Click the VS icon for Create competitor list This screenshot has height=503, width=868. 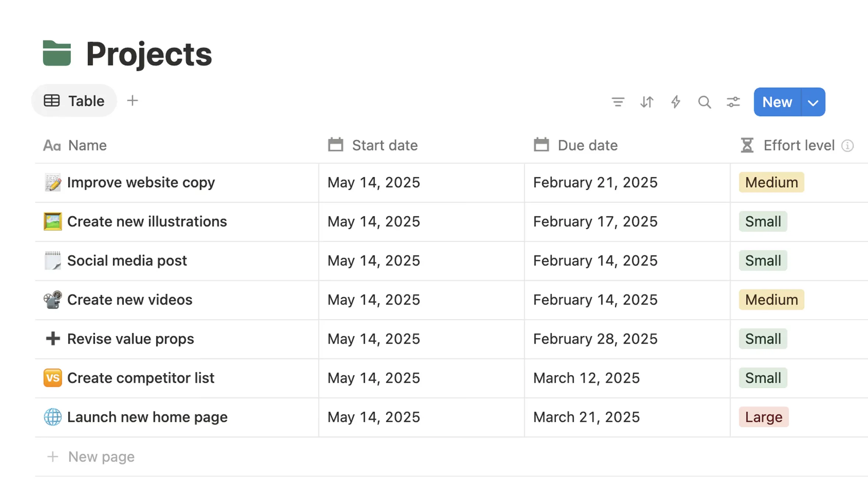click(53, 378)
